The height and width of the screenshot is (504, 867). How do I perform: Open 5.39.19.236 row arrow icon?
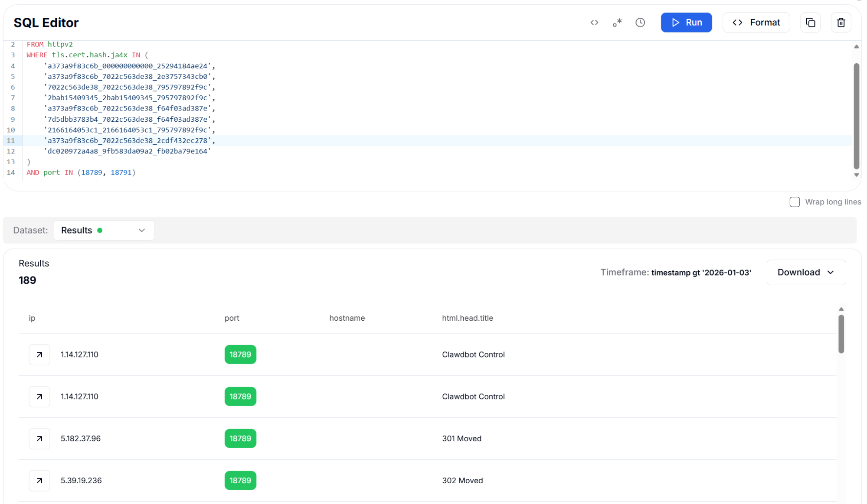(x=39, y=481)
